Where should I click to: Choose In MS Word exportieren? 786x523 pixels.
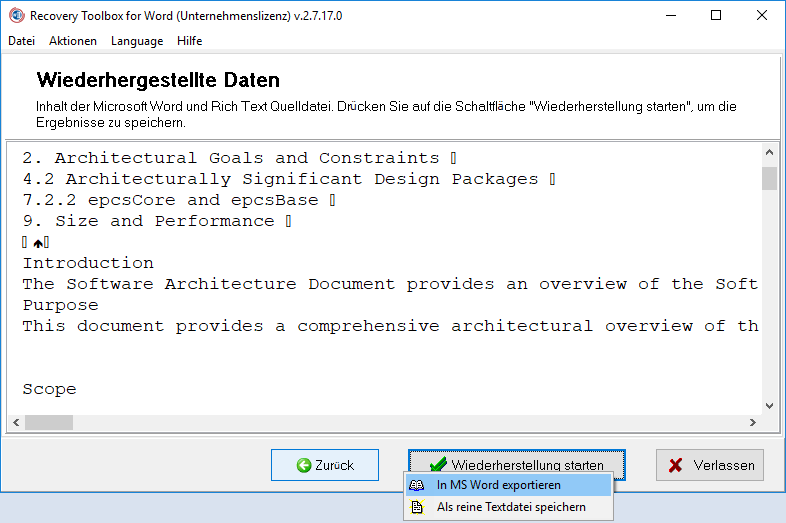(509, 485)
